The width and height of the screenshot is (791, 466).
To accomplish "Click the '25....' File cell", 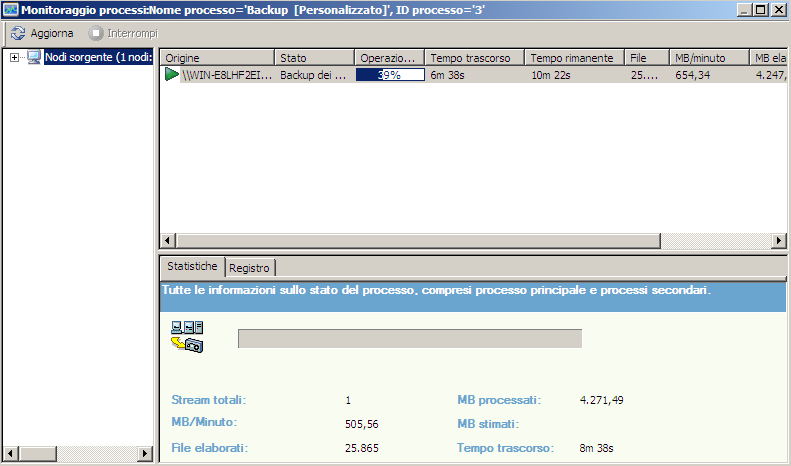I will coord(644,75).
